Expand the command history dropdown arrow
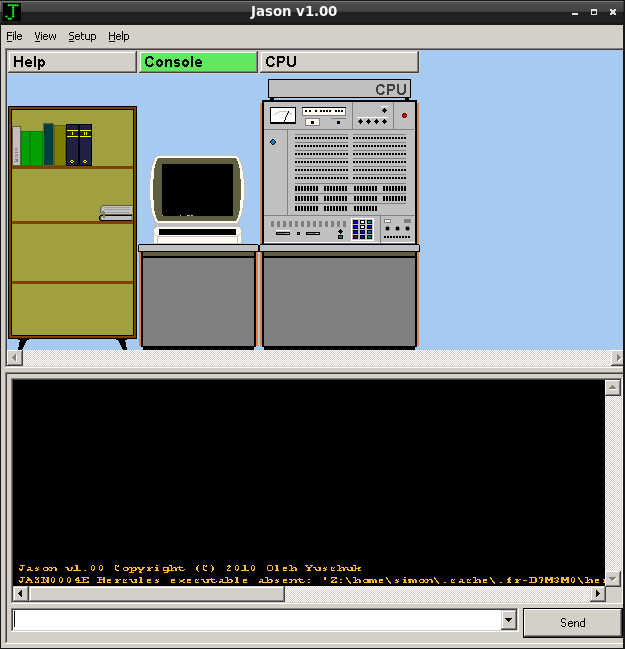The image size is (625, 649). pos(509,620)
